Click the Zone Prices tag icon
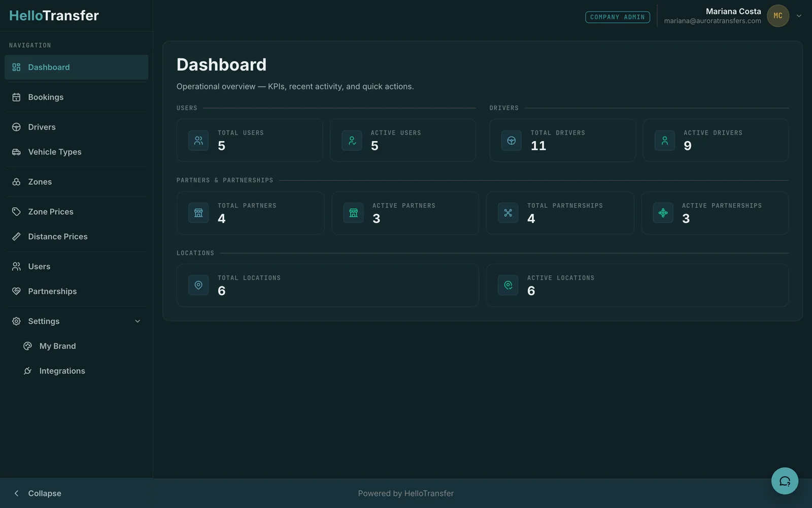This screenshot has height=508, width=812. tap(16, 212)
